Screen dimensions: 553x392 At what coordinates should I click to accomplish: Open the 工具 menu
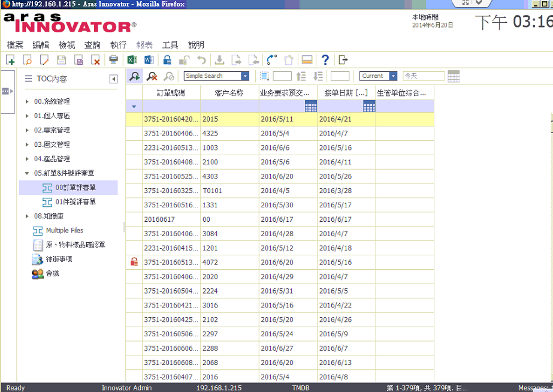(x=170, y=45)
